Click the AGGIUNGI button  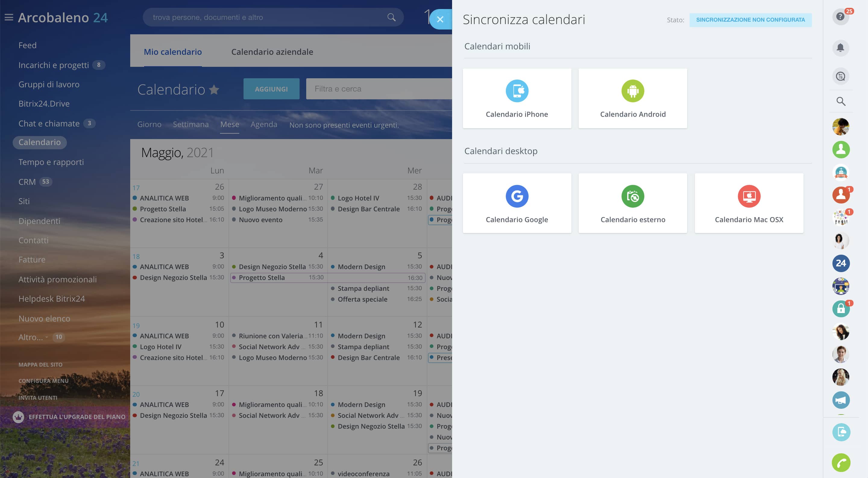click(x=271, y=89)
